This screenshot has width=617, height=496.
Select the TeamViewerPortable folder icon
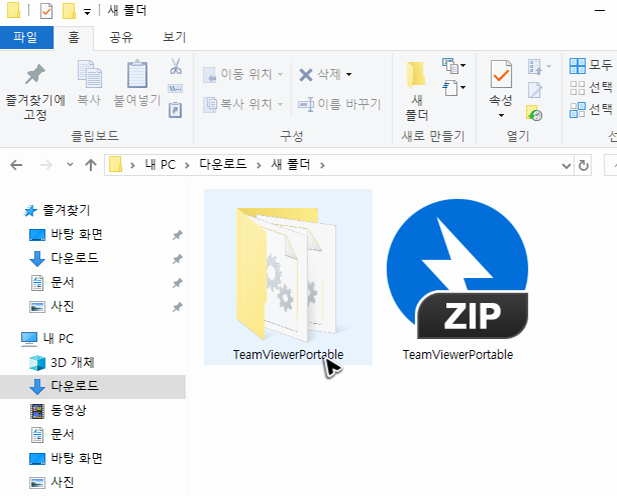click(x=287, y=275)
